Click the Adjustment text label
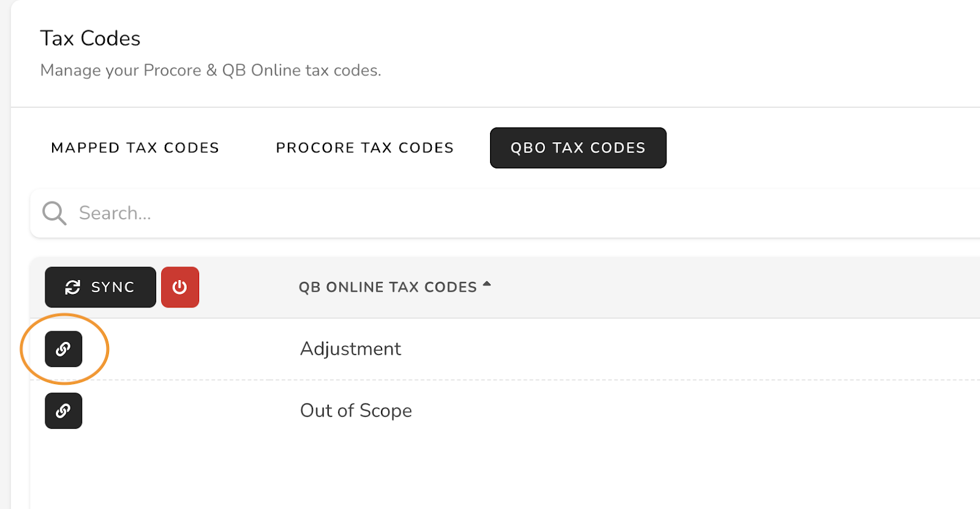Screen dimensions: 980x509 [x=350, y=349]
